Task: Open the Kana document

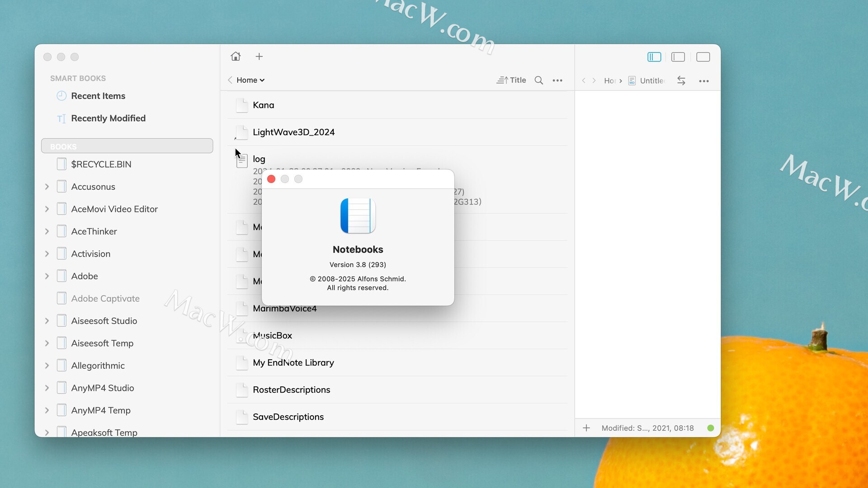Action: [x=397, y=105]
